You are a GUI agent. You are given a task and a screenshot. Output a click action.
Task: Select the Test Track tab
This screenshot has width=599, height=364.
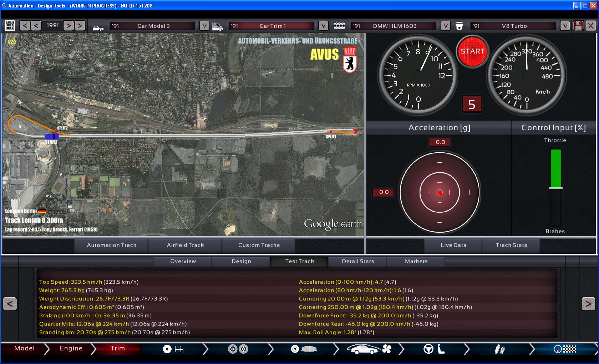(x=299, y=261)
